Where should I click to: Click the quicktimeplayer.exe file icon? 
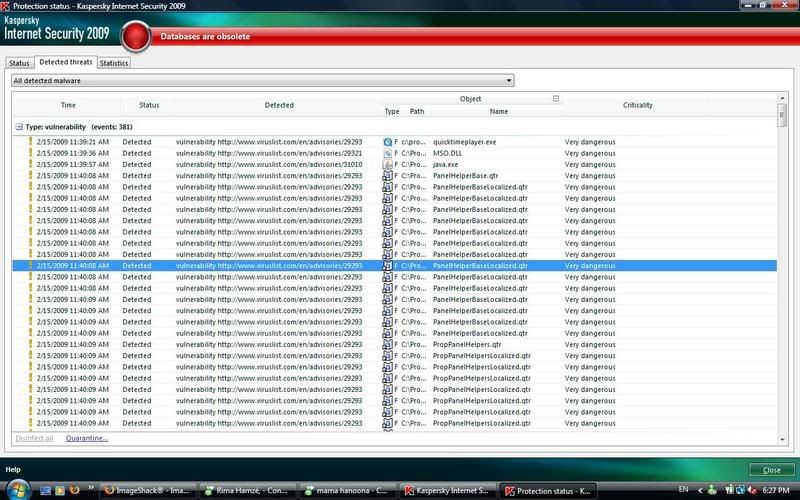click(x=388, y=142)
